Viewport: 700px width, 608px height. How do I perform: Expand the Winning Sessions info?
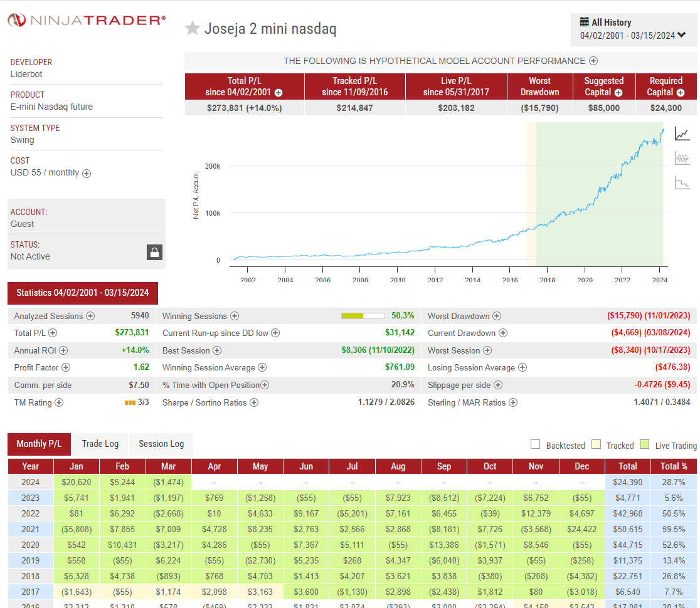coord(235,316)
